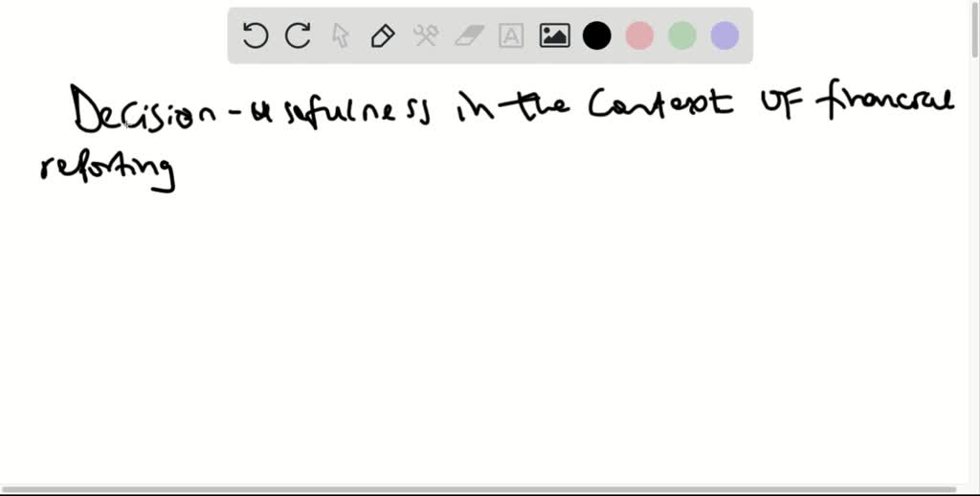The height and width of the screenshot is (496, 980).
Task: Click the handwritten word "Decision"
Action: click(144, 109)
